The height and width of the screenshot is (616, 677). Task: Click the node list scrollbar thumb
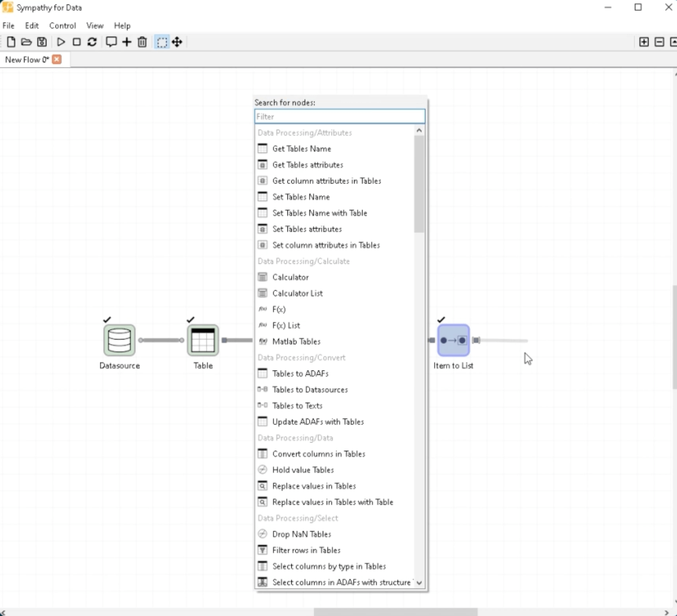(x=419, y=184)
